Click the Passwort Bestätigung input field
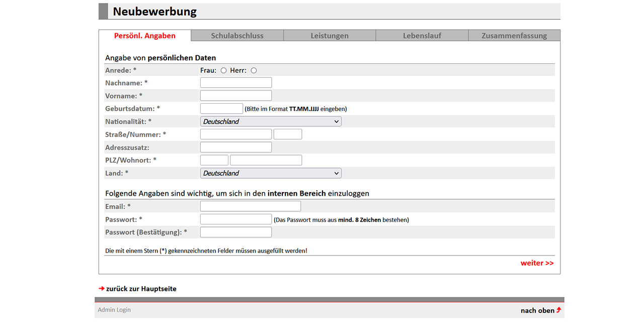 235,231
